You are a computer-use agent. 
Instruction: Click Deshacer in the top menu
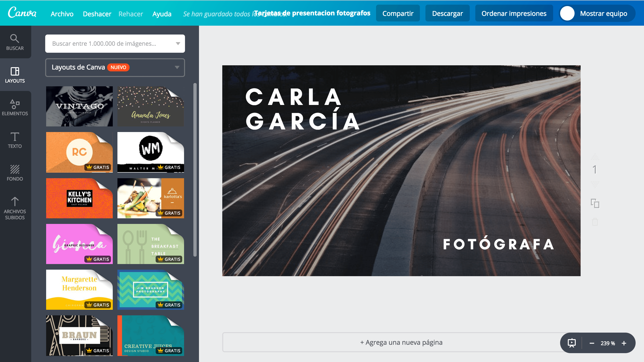click(x=97, y=14)
